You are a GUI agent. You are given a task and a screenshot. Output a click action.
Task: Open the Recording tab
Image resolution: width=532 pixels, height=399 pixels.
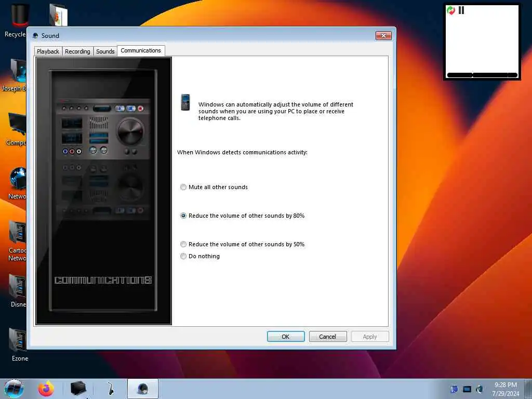[x=77, y=51]
